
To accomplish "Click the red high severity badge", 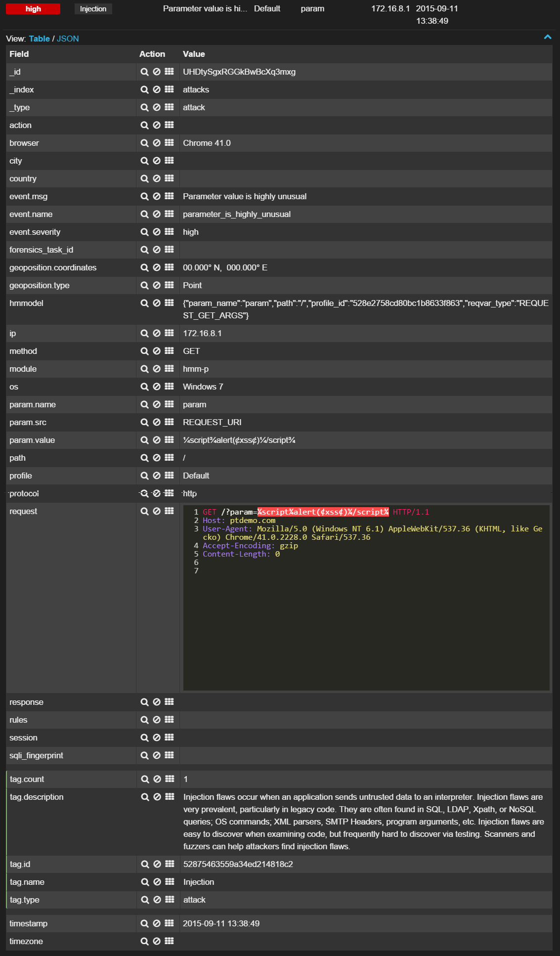I will click(x=33, y=9).
